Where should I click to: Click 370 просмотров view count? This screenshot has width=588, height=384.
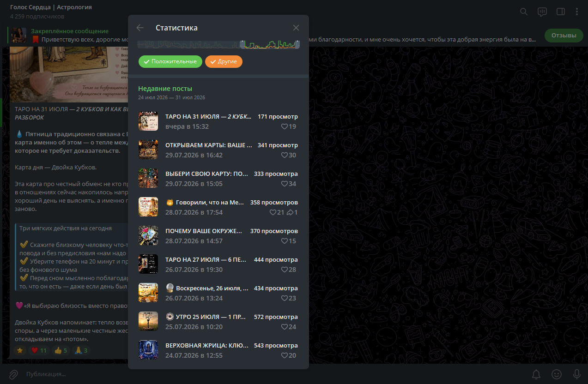[274, 231]
